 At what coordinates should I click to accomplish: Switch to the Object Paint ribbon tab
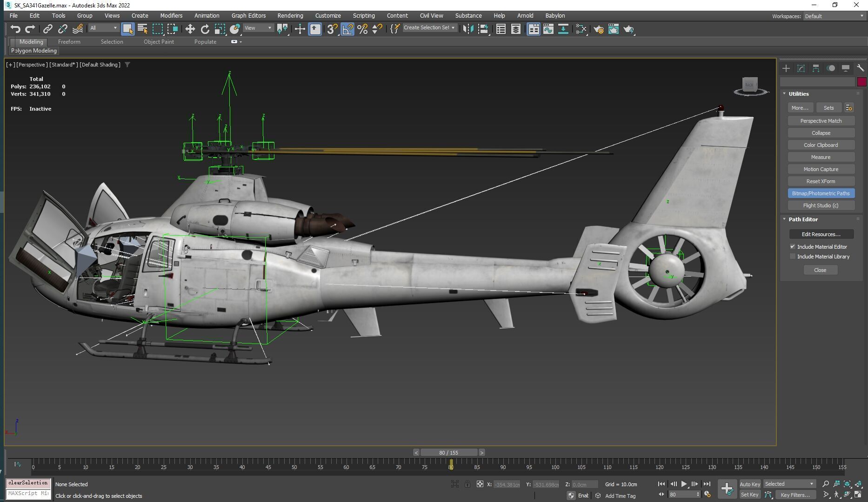(x=159, y=42)
